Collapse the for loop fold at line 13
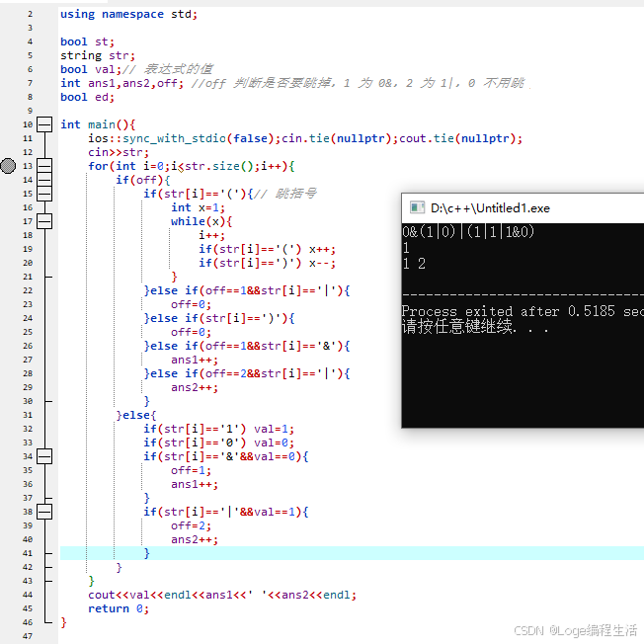644x644 pixels. tap(44, 166)
